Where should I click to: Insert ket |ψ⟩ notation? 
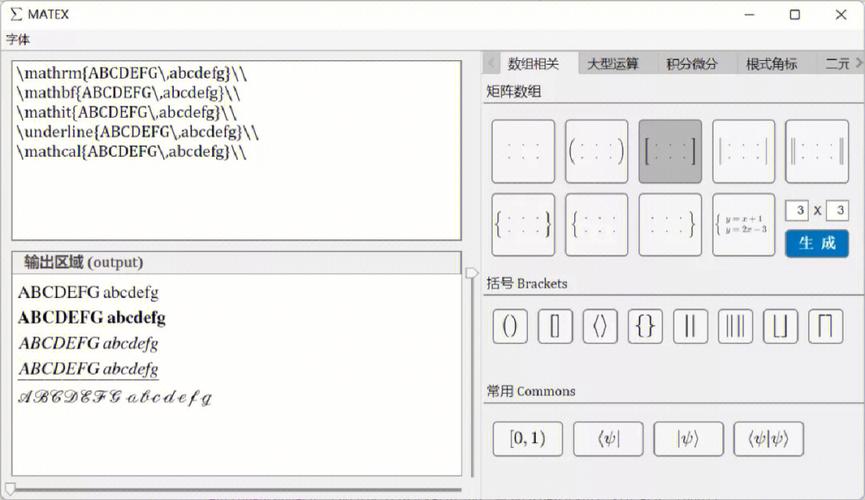[688, 439]
